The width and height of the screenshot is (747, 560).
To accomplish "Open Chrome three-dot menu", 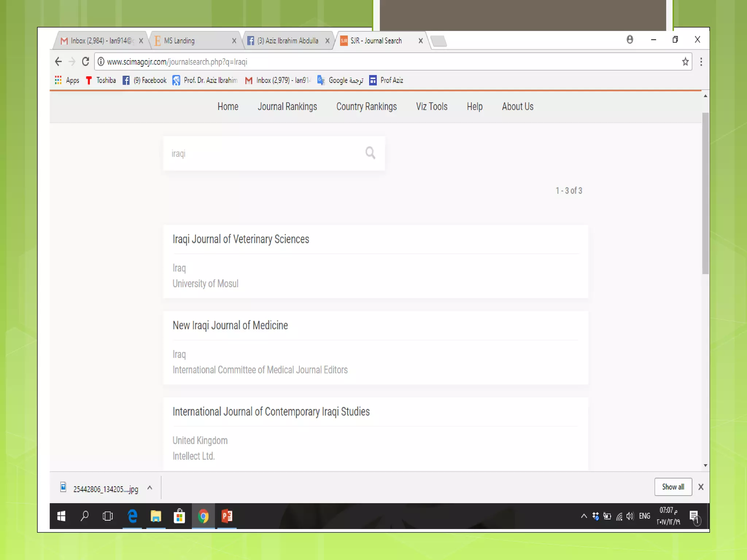I will coord(701,62).
